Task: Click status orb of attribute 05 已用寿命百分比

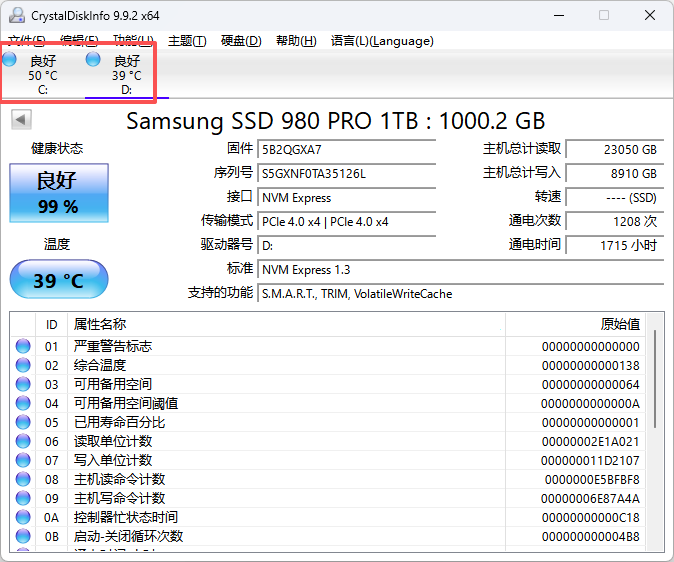Action: [23, 422]
